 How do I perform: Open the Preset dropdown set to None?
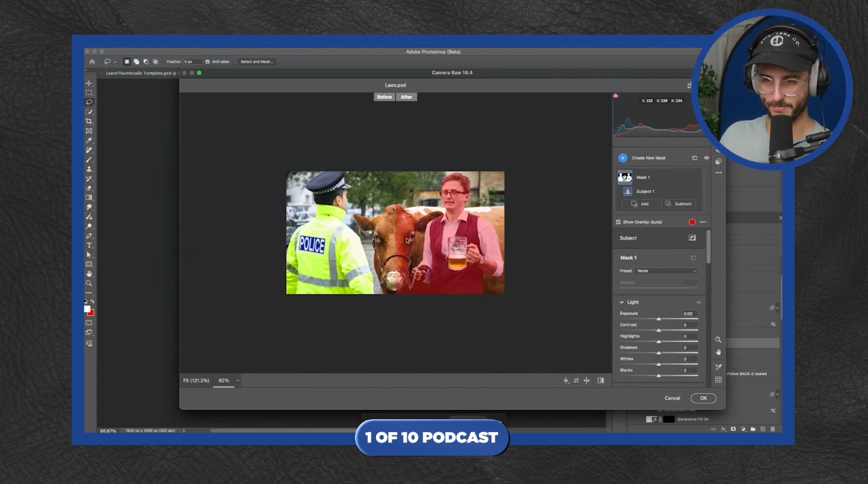666,271
